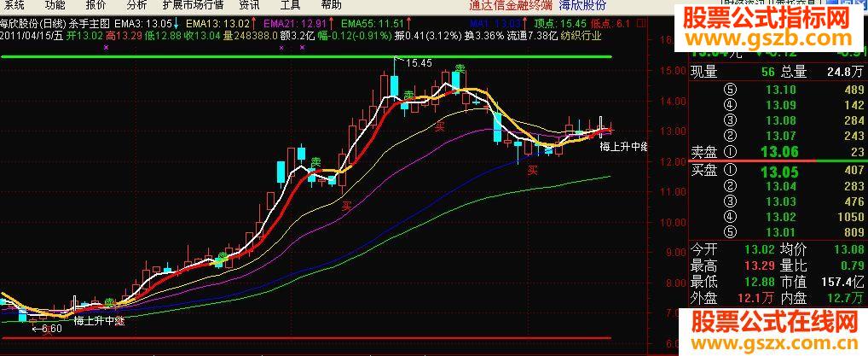Click the 梅上升中继 label near the 13.00 price

point(624,147)
